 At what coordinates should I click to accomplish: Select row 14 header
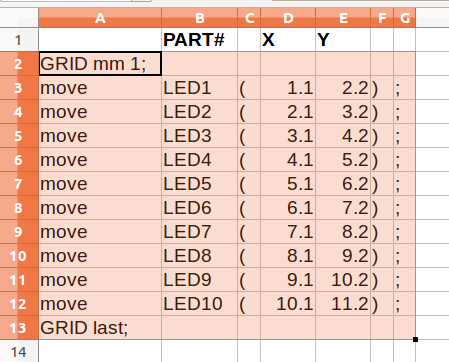19,351
